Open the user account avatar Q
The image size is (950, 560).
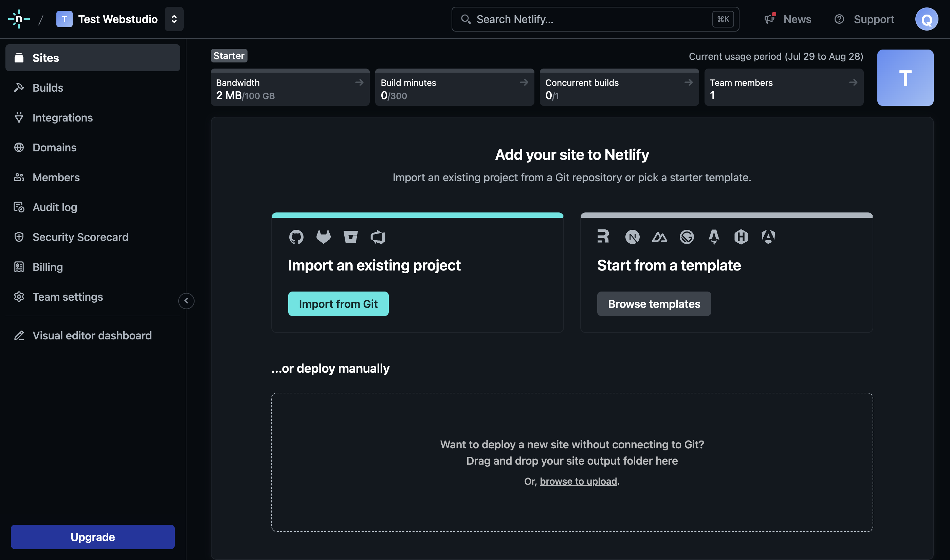click(x=926, y=19)
